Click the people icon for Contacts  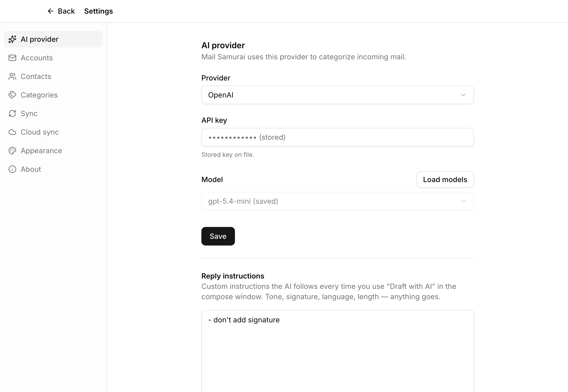(x=12, y=76)
